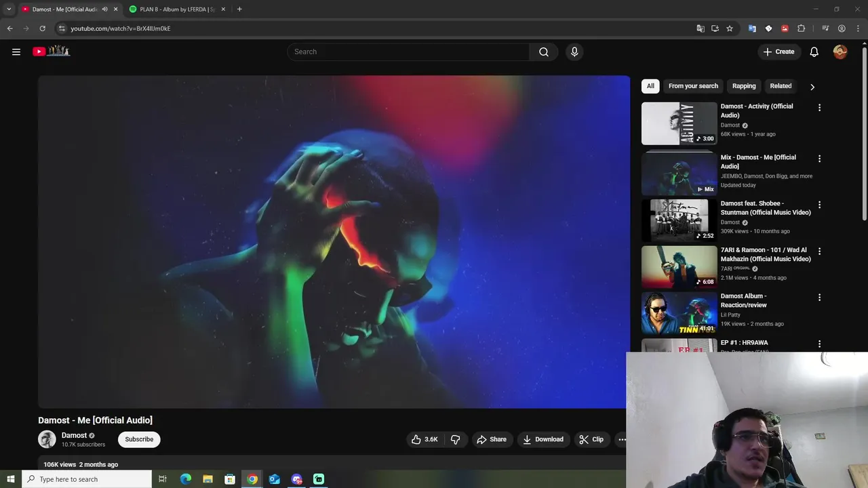Image resolution: width=868 pixels, height=488 pixels.
Task: Click the Download button
Action: point(543,439)
